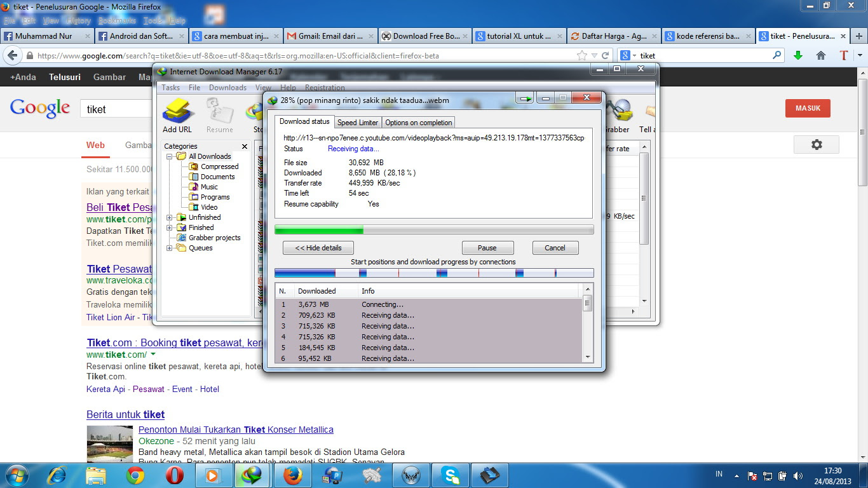Click the Firefox reload button

[x=606, y=55]
